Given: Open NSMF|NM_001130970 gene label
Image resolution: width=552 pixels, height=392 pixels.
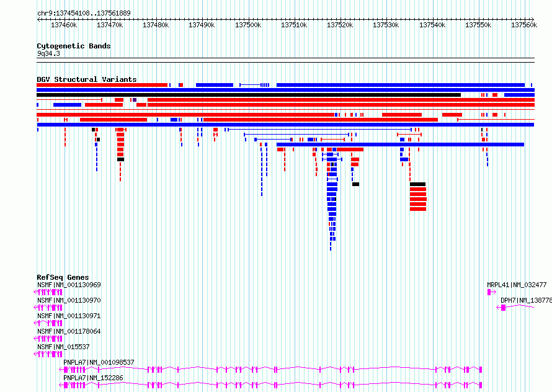Looking at the screenshot, I should click(x=69, y=300).
